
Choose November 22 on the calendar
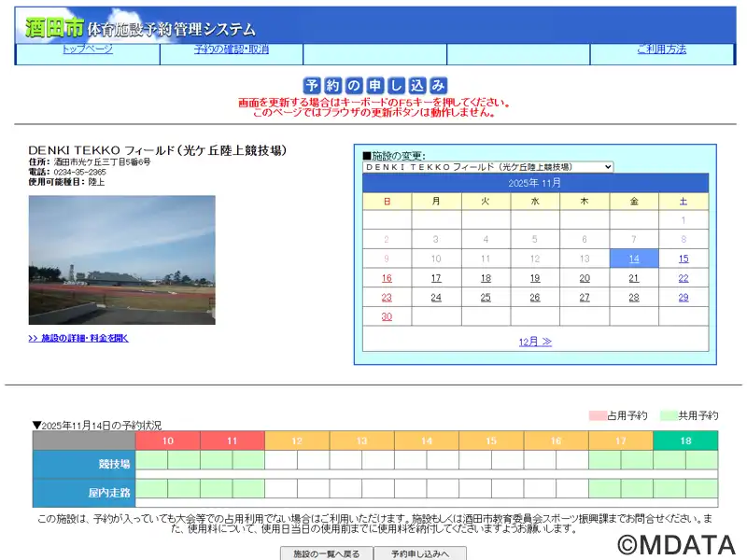[x=684, y=278]
